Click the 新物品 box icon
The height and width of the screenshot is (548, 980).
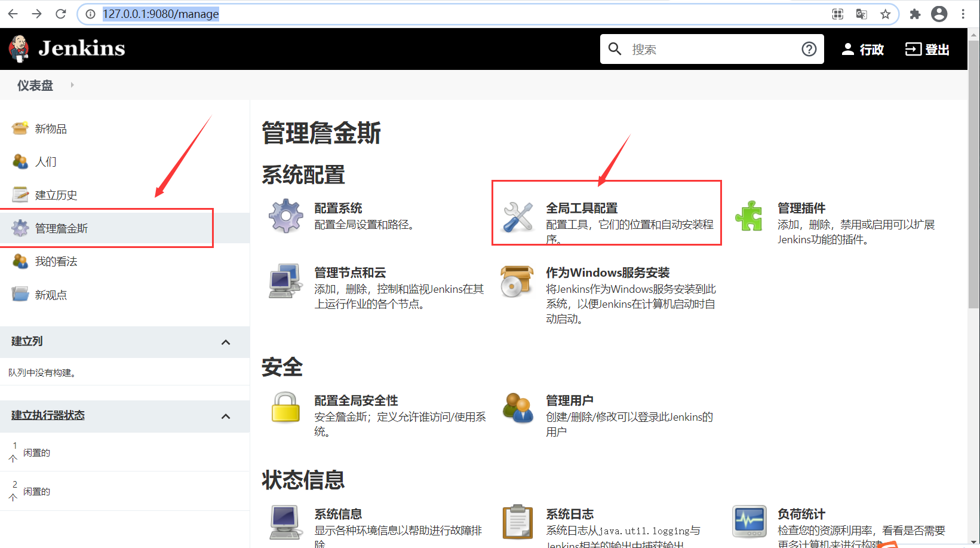tap(20, 128)
